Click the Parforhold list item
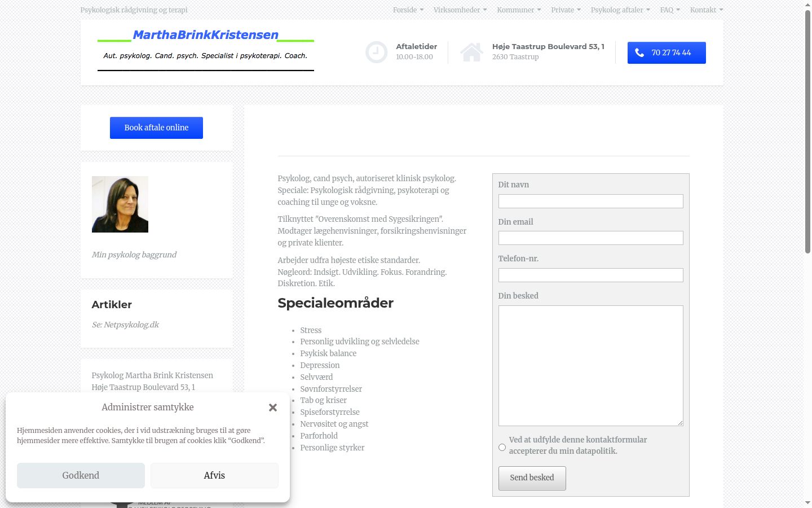The height and width of the screenshot is (508, 812). [319, 436]
